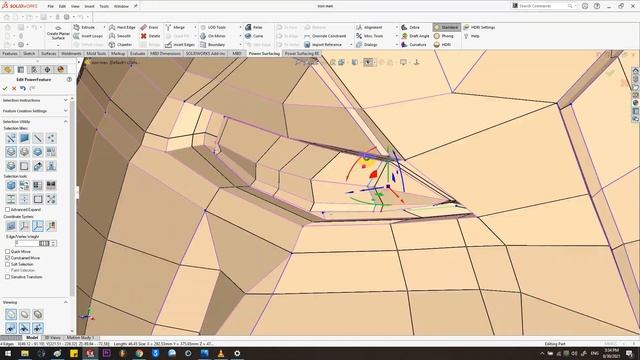Screen dimensions: 640x360
Task: Select the face selection filter icon
Action: pyautogui.click(x=24, y=138)
